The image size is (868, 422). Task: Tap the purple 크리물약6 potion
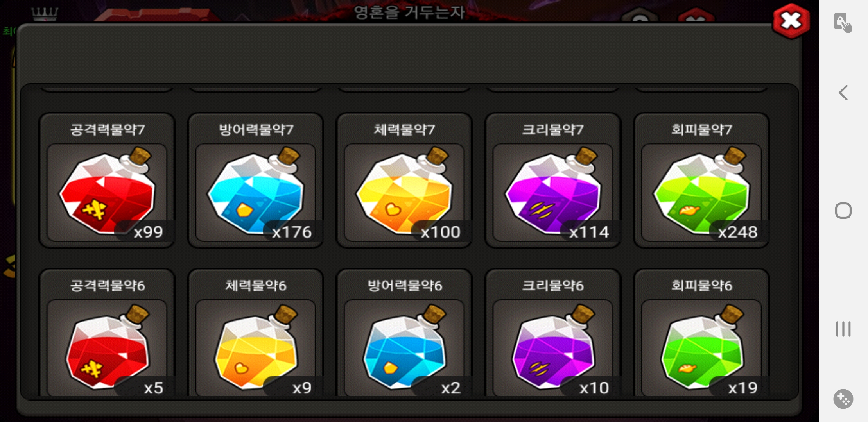(552, 333)
